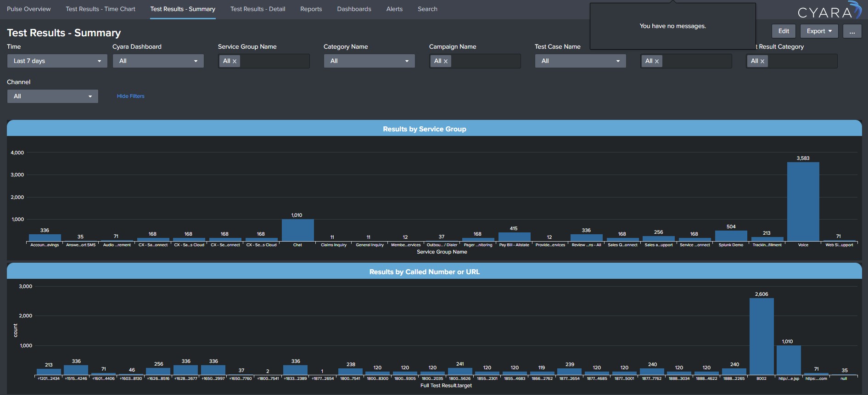Expand the Test Case Name dropdown

(581, 61)
